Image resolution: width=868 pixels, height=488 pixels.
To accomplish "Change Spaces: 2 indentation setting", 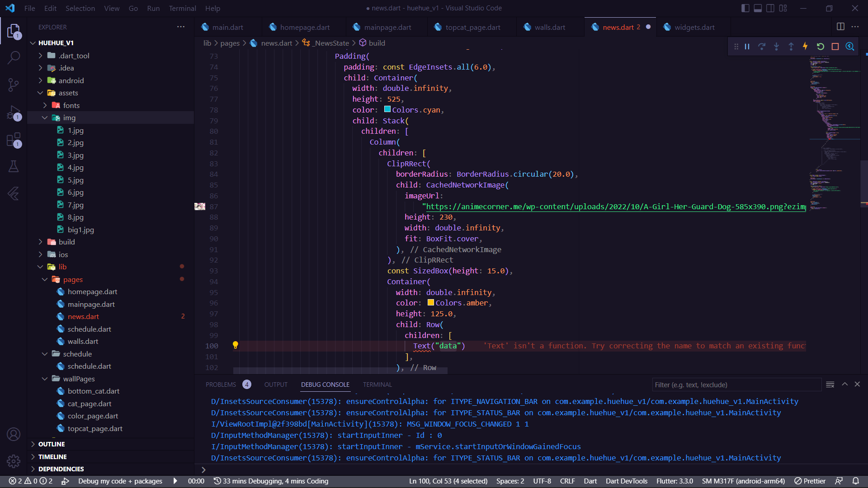I will pos(510,481).
